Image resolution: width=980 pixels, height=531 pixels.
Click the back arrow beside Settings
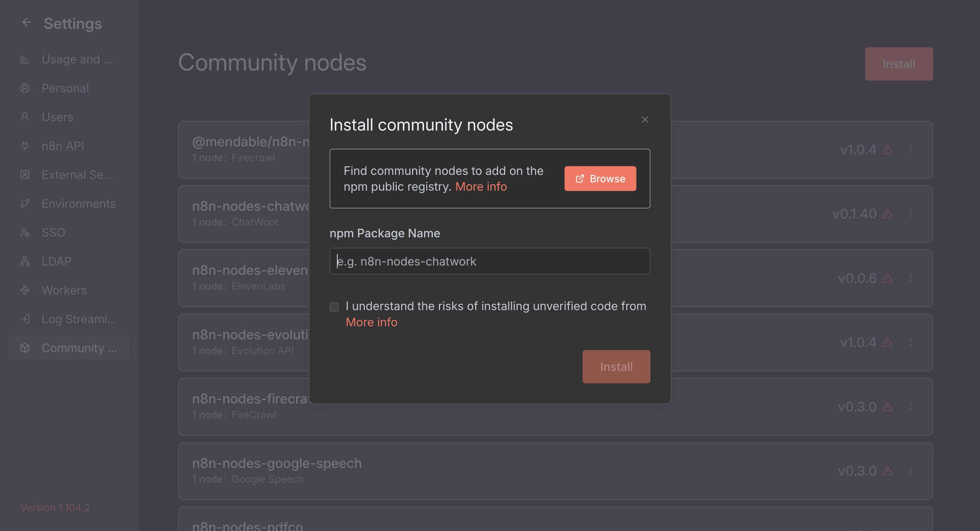click(26, 23)
